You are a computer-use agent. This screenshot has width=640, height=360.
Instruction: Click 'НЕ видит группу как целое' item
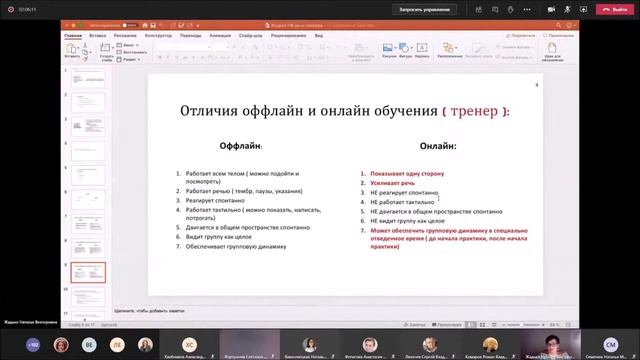(x=407, y=221)
